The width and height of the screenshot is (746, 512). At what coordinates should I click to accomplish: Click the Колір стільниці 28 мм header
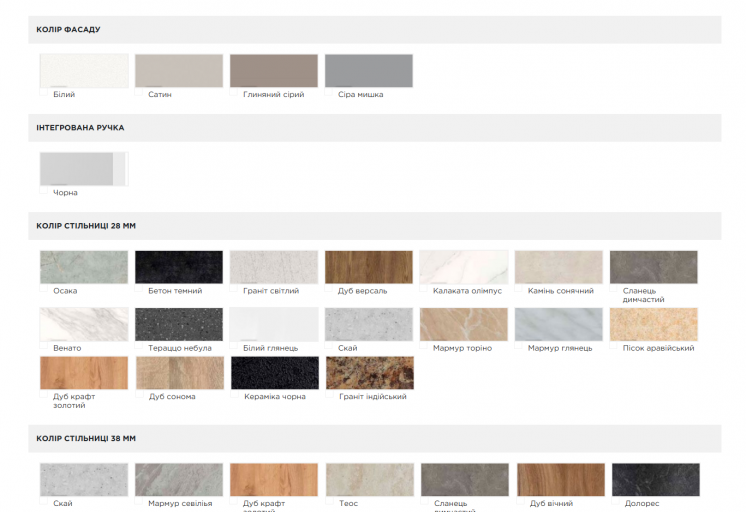pos(375,226)
